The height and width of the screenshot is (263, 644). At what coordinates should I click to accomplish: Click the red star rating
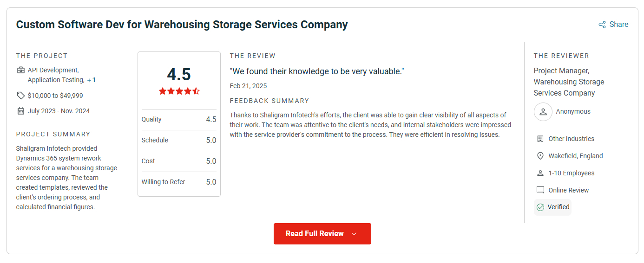point(179,91)
